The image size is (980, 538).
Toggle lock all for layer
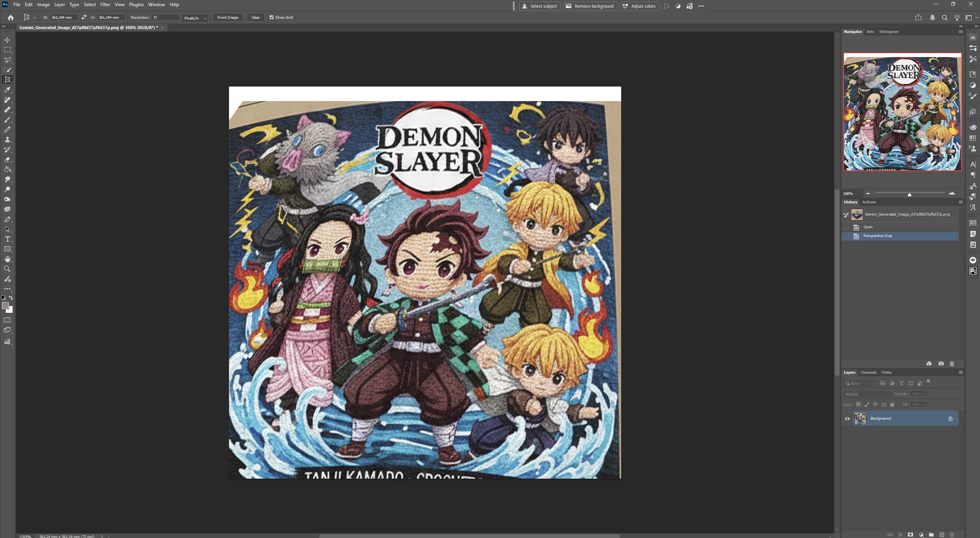click(892, 404)
